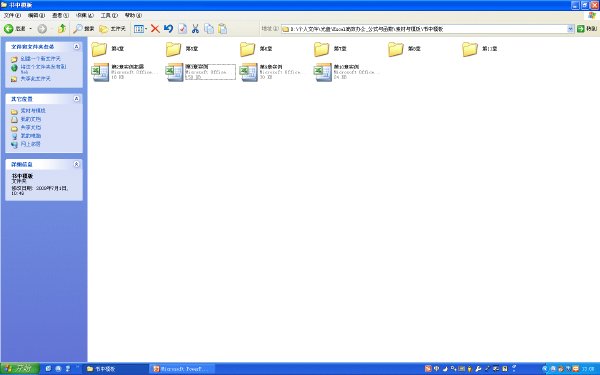
Task: Open My Computer (我的电脑) link
Action: click(31, 136)
